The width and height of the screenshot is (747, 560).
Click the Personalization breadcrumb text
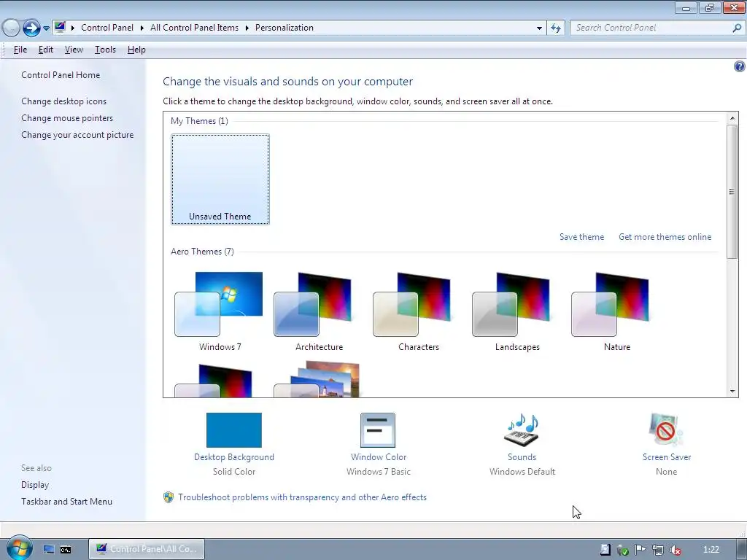[x=285, y=28]
